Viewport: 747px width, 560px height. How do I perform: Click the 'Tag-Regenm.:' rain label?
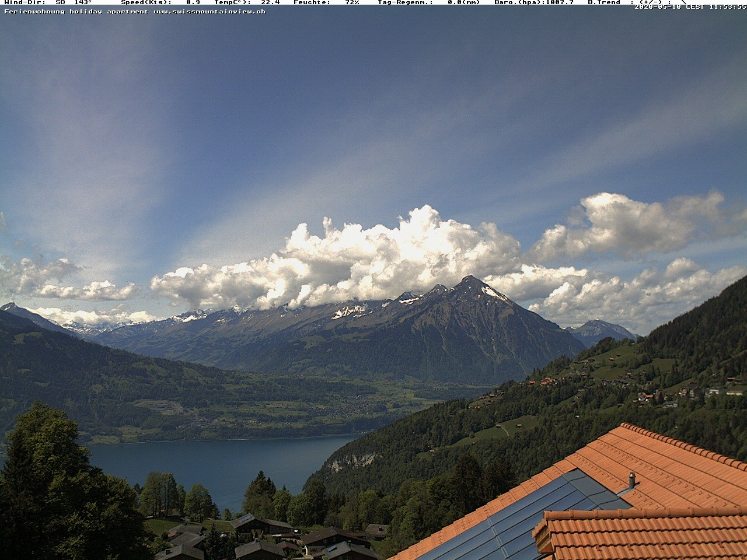405,2
